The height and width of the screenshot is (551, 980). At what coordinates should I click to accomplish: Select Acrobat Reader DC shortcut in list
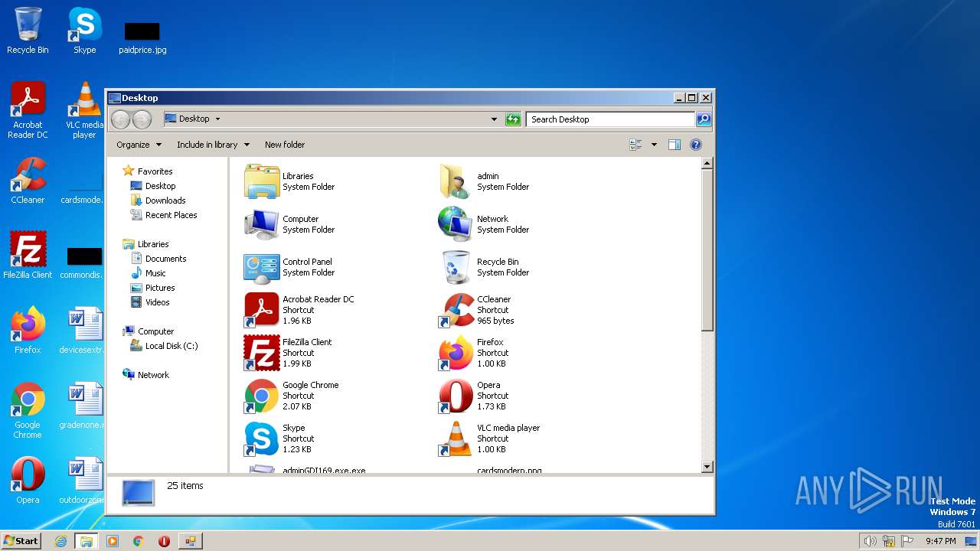(262, 310)
